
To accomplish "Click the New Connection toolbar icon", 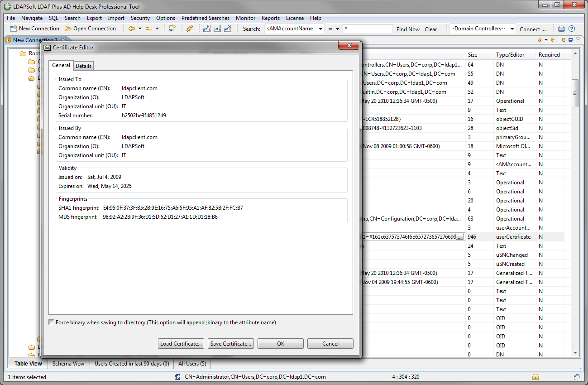I will coord(14,29).
